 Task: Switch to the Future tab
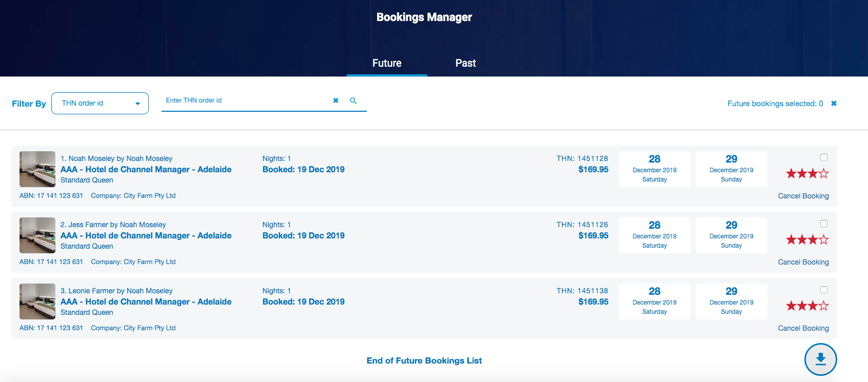(x=387, y=63)
